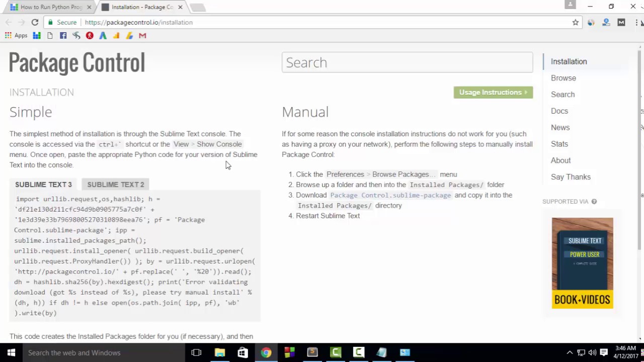Viewport: 644px width, 362px height.
Task: Click the Package Control site logo
Action: pos(76,63)
